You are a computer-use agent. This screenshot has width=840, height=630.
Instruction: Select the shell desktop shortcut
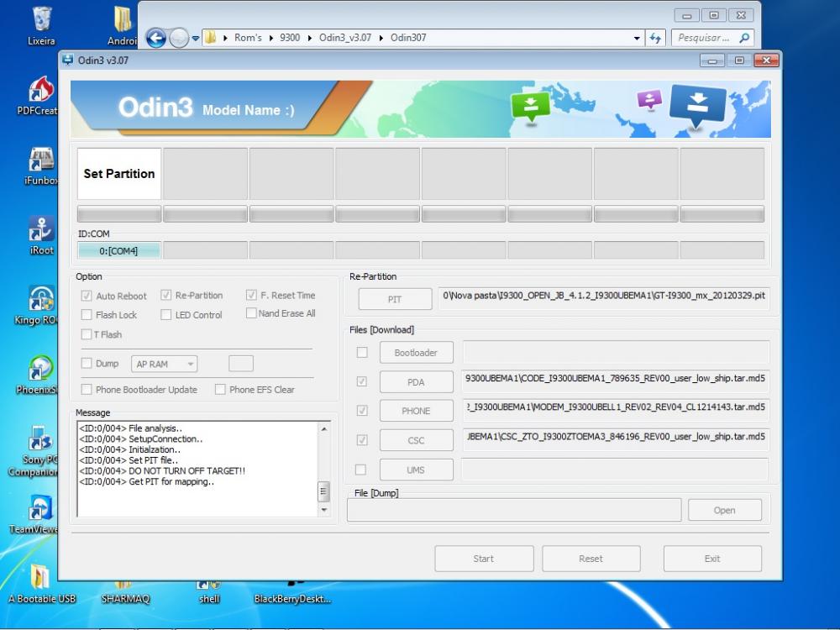pyautogui.click(x=209, y=594)
